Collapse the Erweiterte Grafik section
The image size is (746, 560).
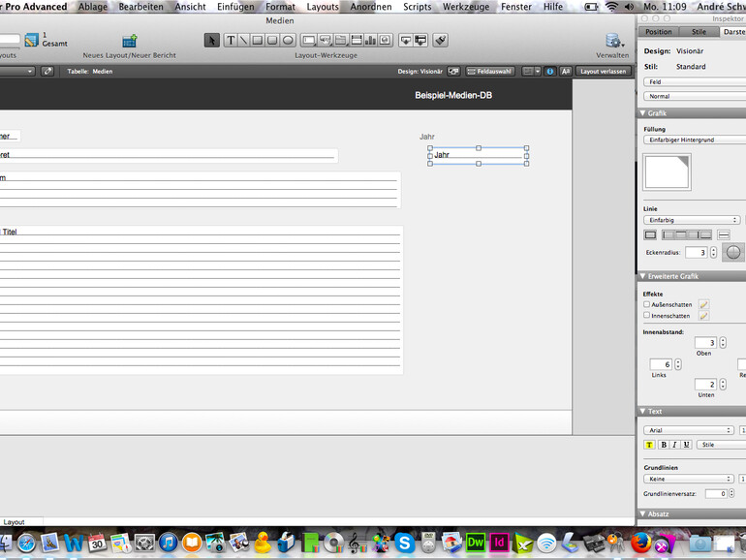click(642, 276)
